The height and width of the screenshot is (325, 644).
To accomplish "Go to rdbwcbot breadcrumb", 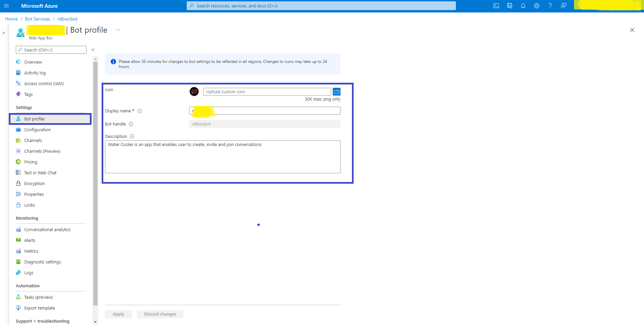I will 67,19.
